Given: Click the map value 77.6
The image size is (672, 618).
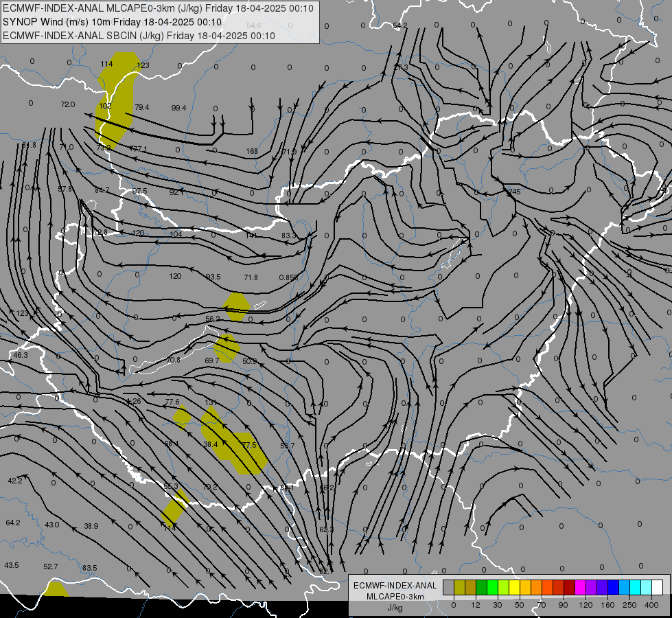Looking at the screenshot, I should tap(172, 402).
